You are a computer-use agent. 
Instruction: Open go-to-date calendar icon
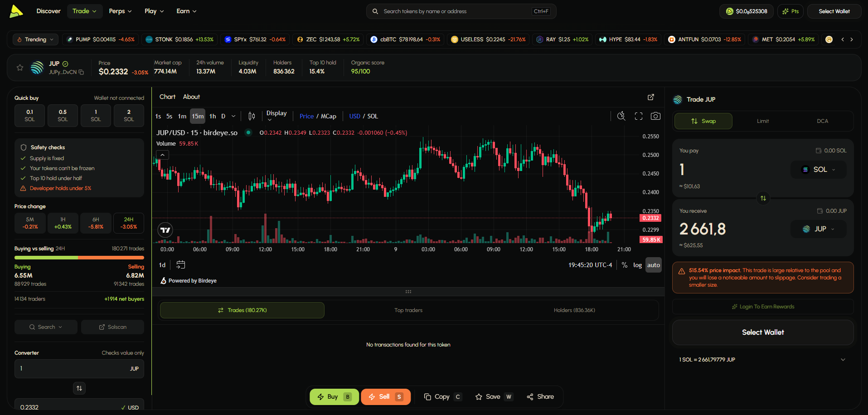180,265
